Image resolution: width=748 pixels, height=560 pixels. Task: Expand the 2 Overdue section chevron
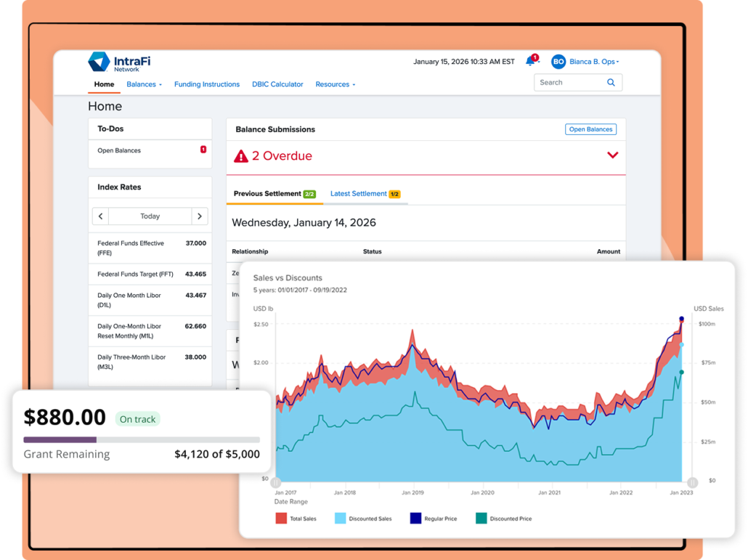coord(612,155)
